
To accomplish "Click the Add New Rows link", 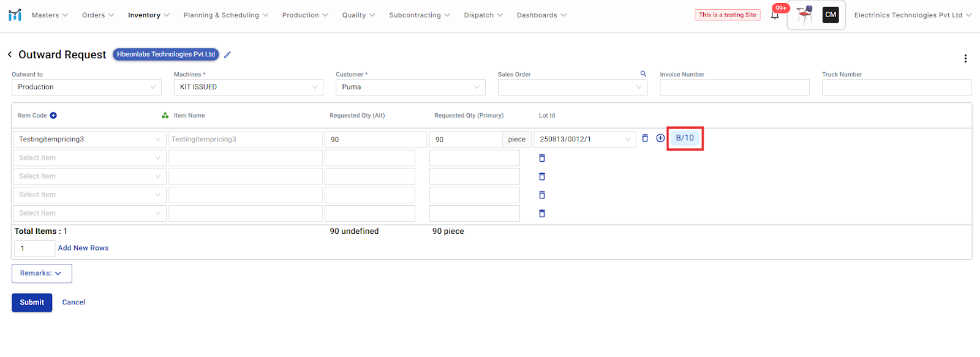I will point(83,248).
